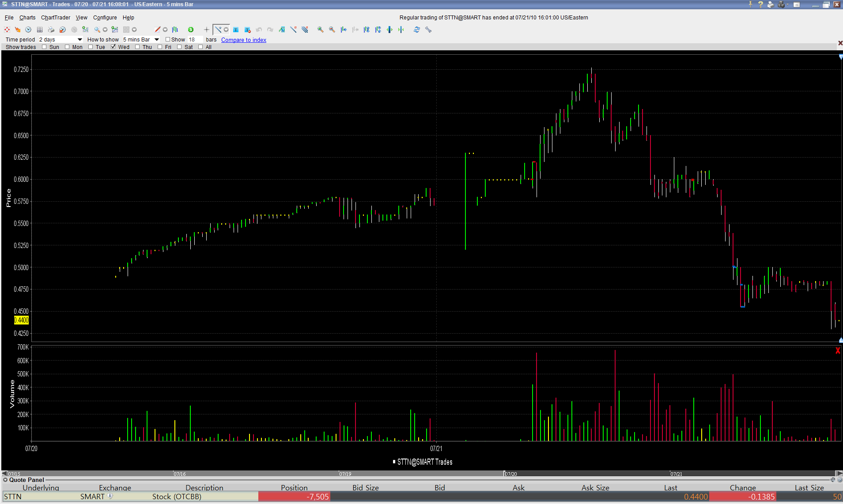Uncheck the Wed show trades checkbox
843x504 pixels.
113,47
